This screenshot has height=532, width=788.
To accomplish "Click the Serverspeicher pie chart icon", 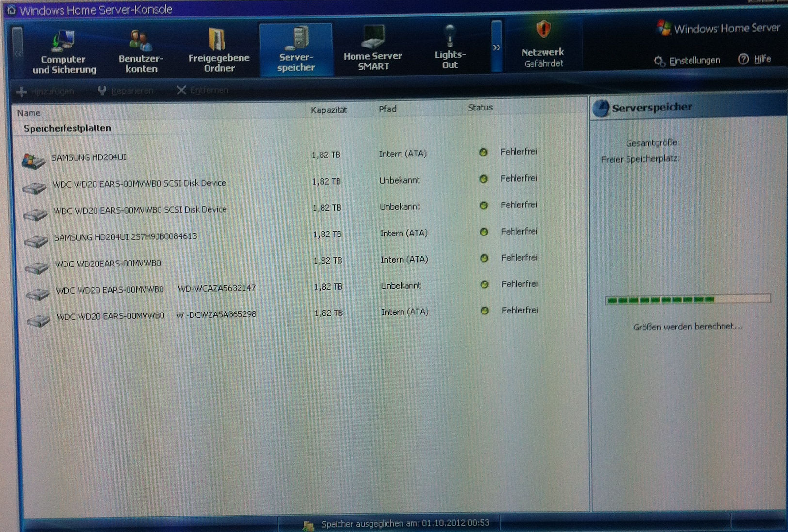I will point(601,108).
